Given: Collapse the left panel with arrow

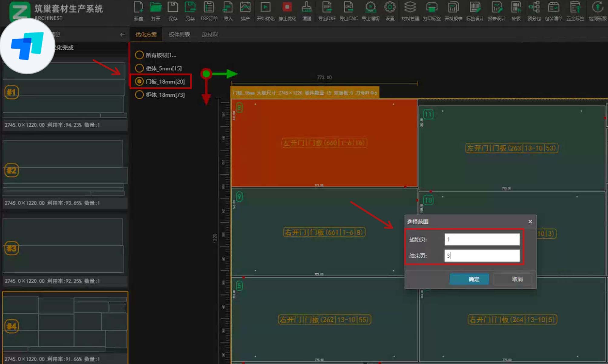Looking at the screenshot, I should tap(123, 35).
